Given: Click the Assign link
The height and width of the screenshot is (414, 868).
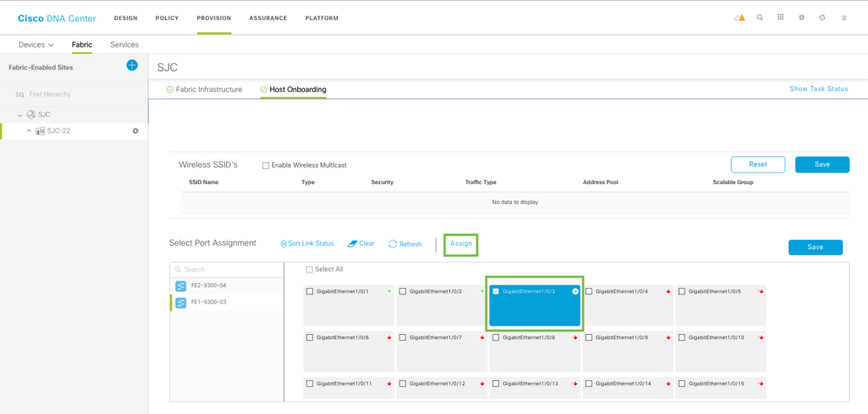Looking at the screenshot, I should (461, 244).
